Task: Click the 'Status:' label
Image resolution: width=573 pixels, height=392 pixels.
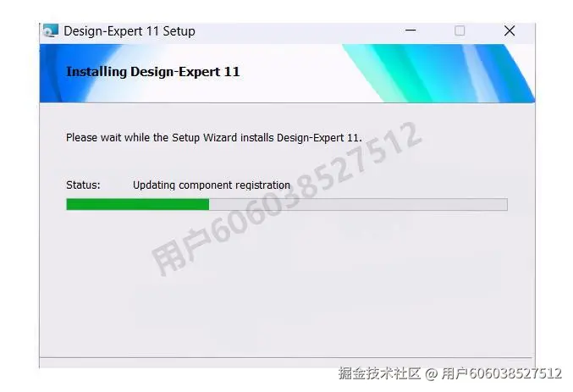Action: coord(83,185)
